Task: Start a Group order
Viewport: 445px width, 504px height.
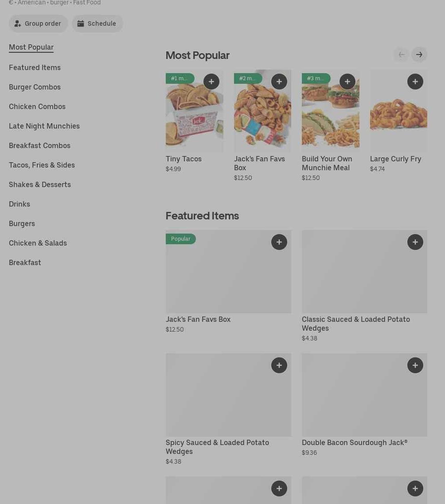Action: click(x=38, y=23)
